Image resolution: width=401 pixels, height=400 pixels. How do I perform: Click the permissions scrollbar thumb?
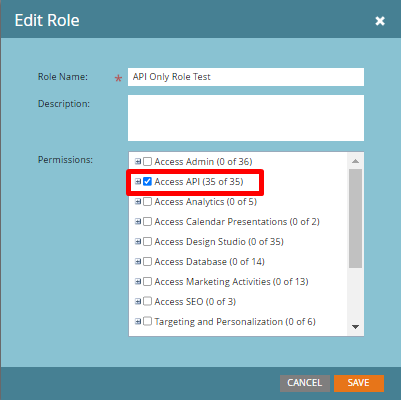tap(355, 218)
